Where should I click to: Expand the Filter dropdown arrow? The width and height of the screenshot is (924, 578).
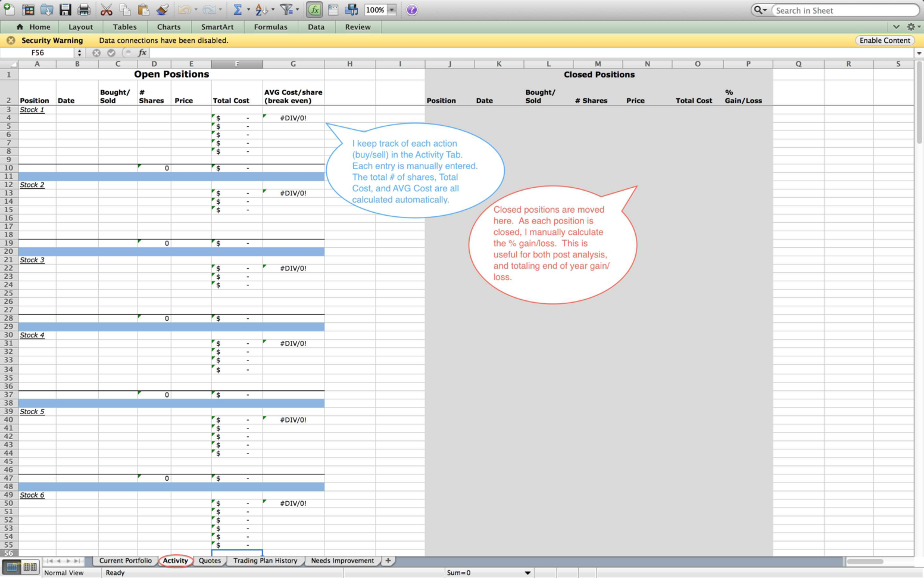[x=297, y=10]
